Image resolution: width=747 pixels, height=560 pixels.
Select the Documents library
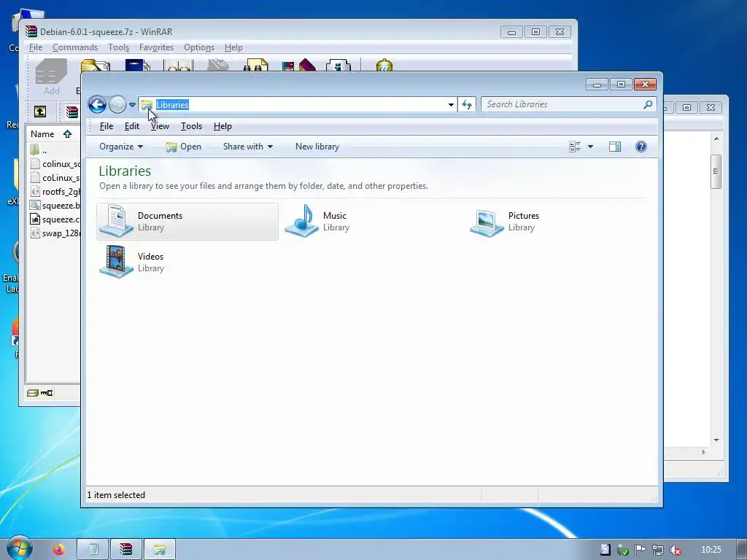pos(187,222)
